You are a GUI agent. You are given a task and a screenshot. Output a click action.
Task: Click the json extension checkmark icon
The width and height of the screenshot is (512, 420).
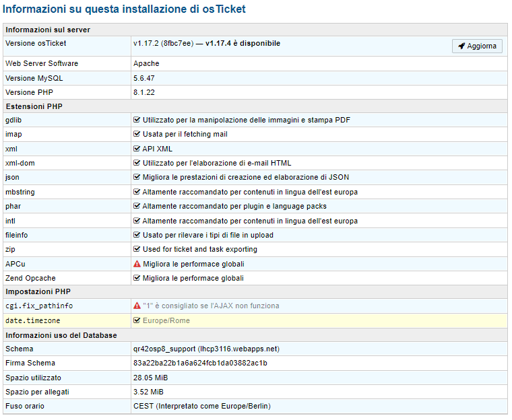pos(137,177)
